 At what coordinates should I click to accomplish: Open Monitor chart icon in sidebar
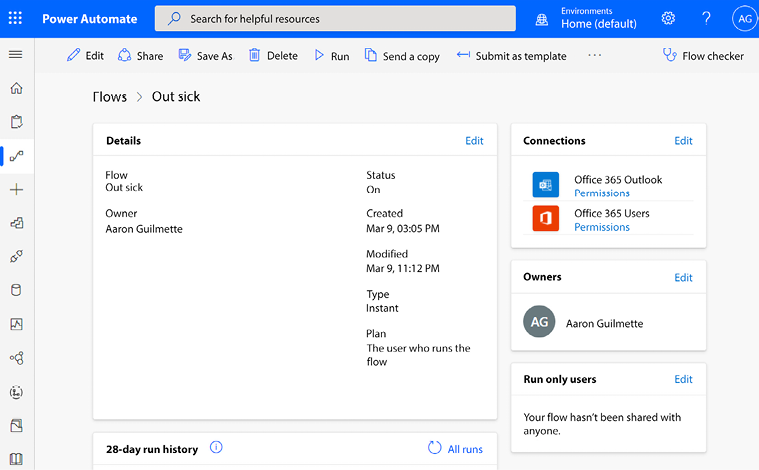(16, 324)
